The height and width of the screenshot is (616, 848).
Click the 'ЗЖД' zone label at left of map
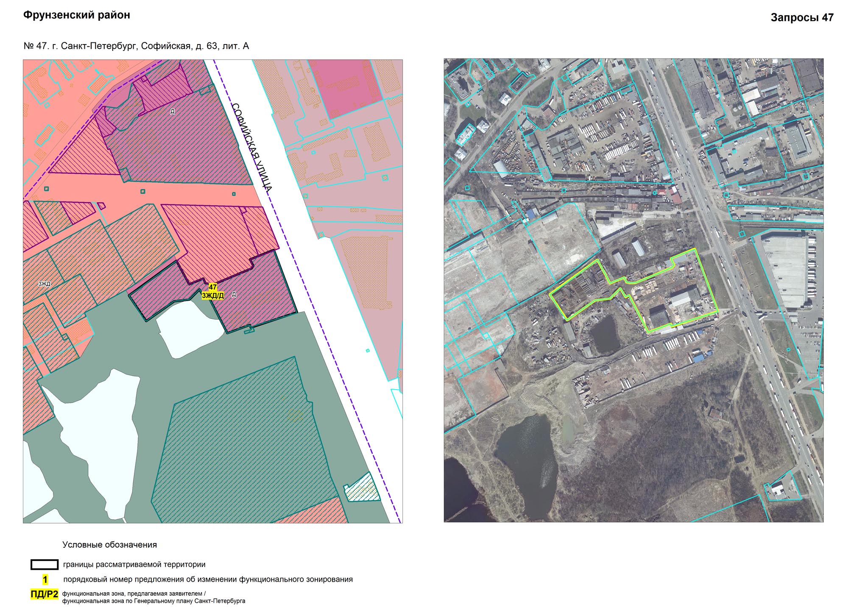click(44, 284)
